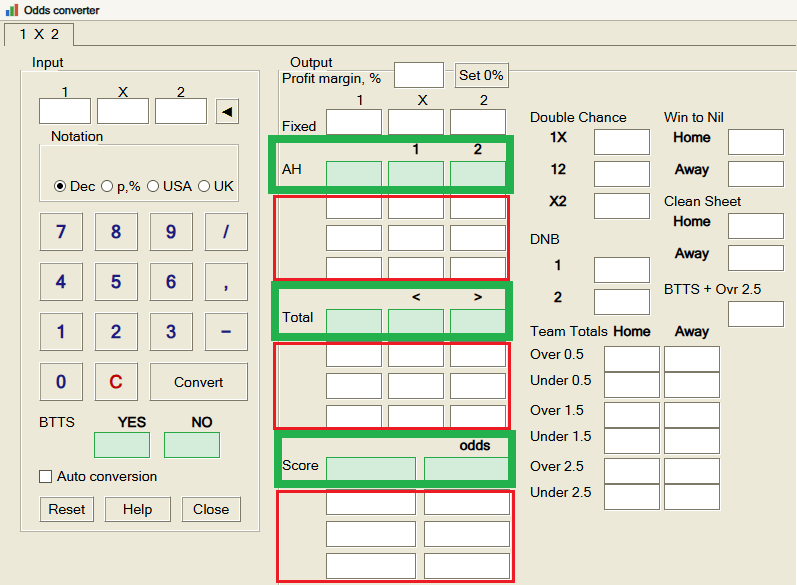
Task: Click the Over 2.5 Home team total field
Action: (632, 471)
